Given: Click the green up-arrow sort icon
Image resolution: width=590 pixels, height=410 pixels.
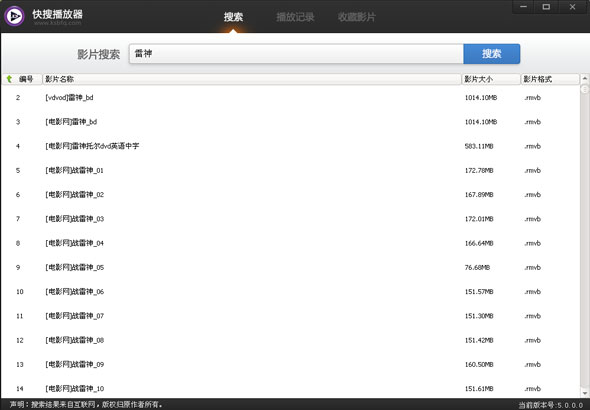Looking at the screenshot, I should pos(9,79).
